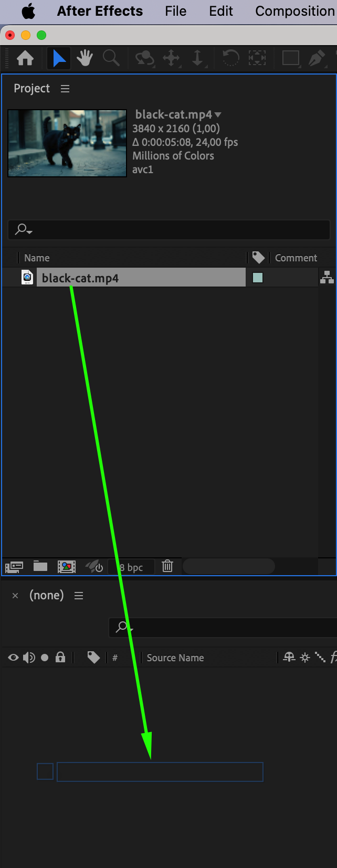The height and width of the screenshot is (868, 337).
Task: Select the Home icon in toolbar
Action: 25,58
